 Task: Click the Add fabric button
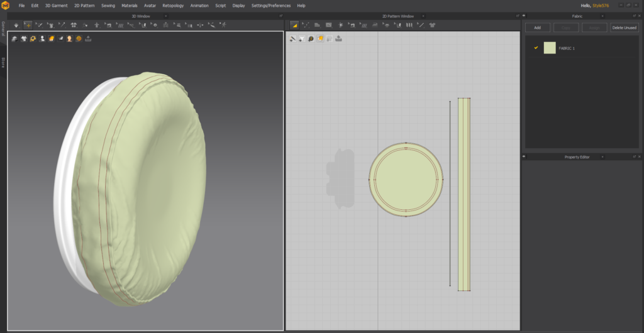click(x=537, y=28)
